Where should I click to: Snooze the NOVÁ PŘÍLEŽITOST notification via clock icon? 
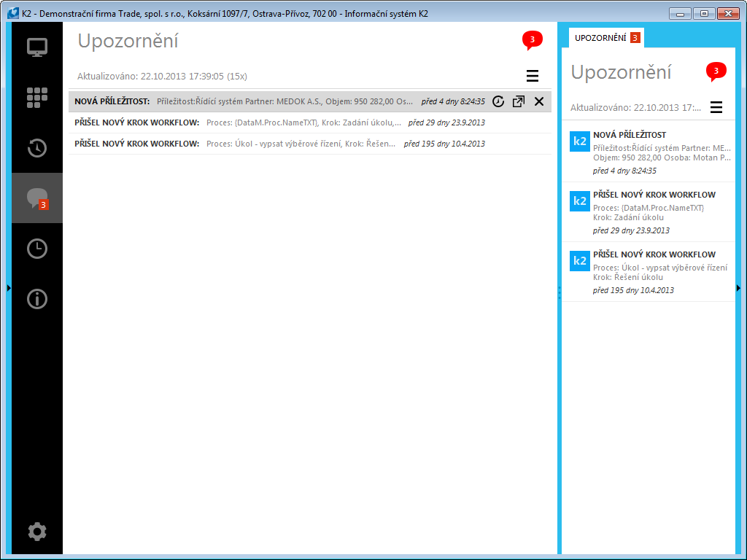click(498, 101)
